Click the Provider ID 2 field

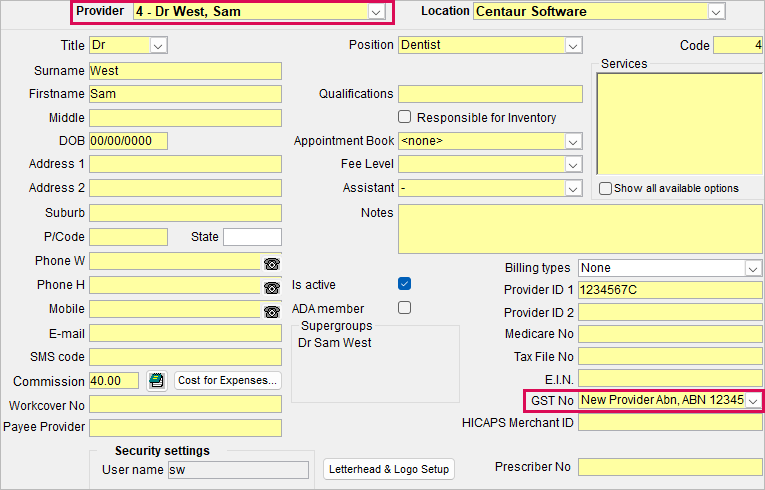[x=670, y=312]
